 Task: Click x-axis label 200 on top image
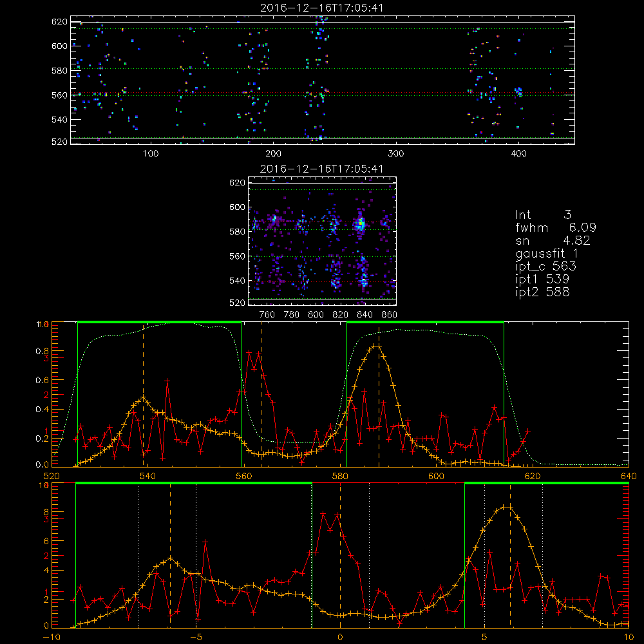click(273, 154)
